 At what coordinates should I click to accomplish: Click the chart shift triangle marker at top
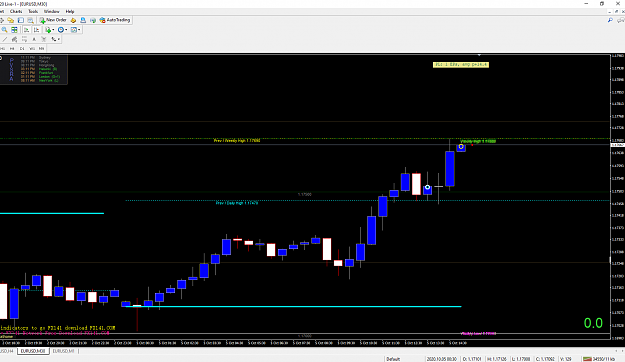coord(479,55)
